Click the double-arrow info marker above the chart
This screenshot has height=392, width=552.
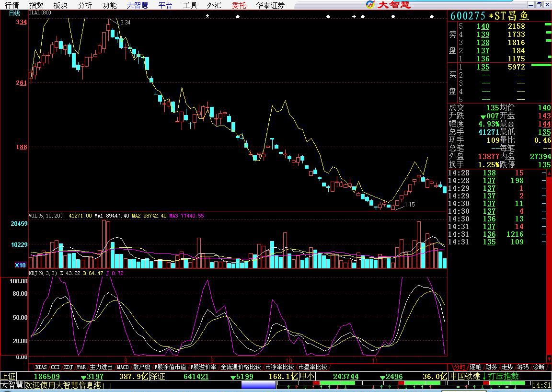point(207,16)
